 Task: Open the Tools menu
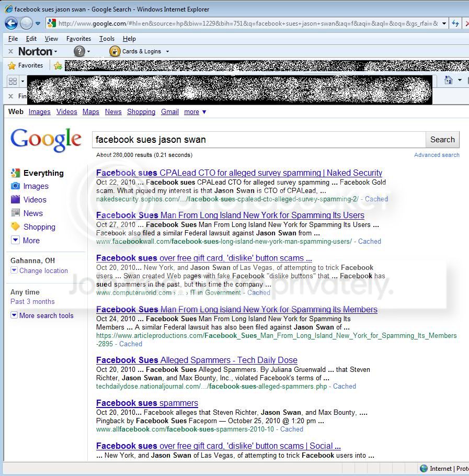point(107,39)
